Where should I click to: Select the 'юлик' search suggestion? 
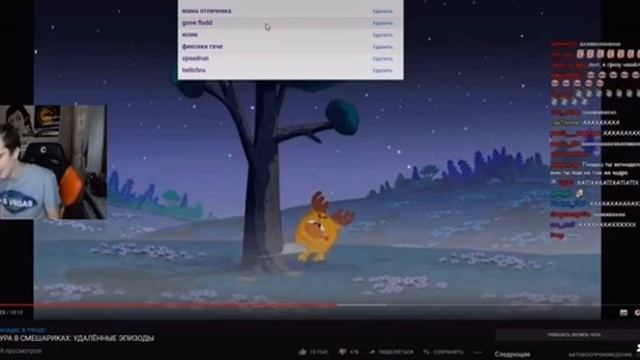click(290, 35)
